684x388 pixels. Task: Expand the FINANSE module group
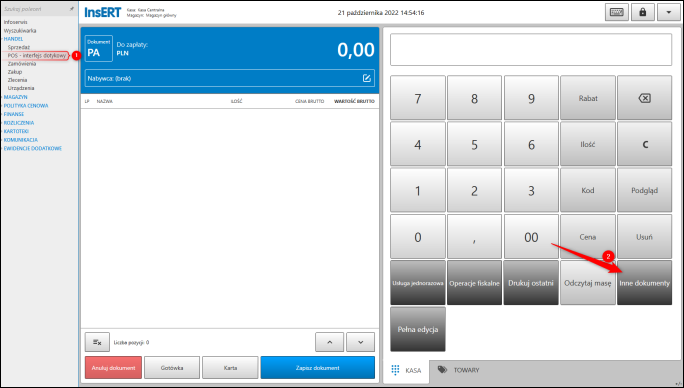pyautogui.click(x=14, y=114)
